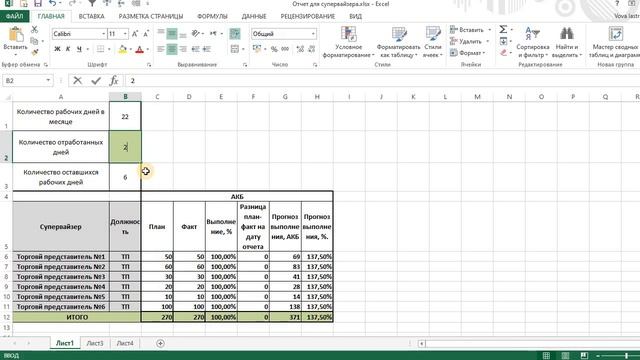Click the Cut scissors icon
Screen dimensions: 640x360
[34, 30]
